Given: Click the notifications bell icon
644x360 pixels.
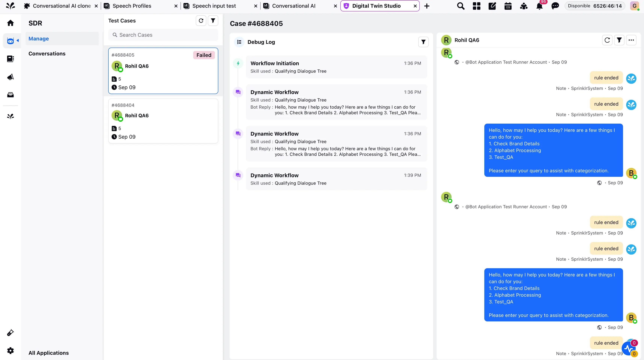Looking at the screenshot, I should click(539, 6).
